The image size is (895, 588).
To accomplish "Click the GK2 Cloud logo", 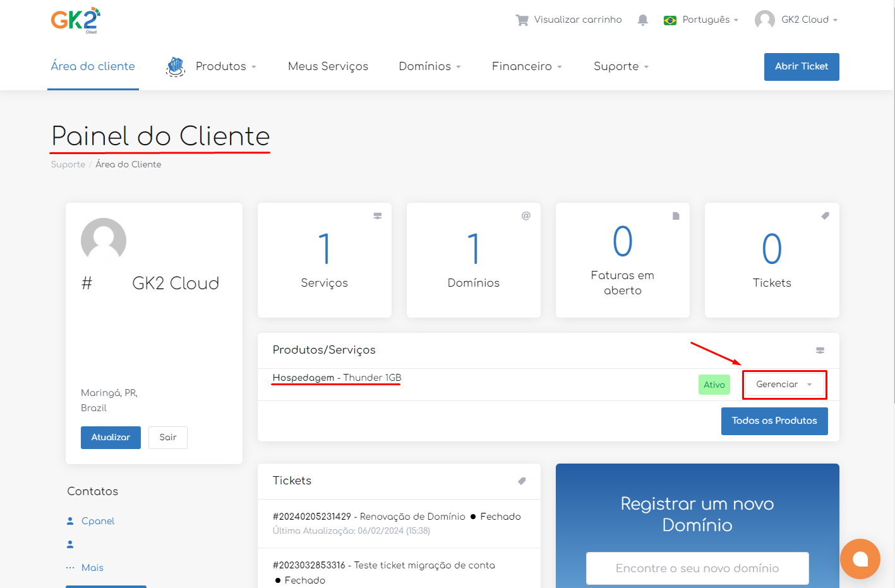I will [x=76, y=20].
